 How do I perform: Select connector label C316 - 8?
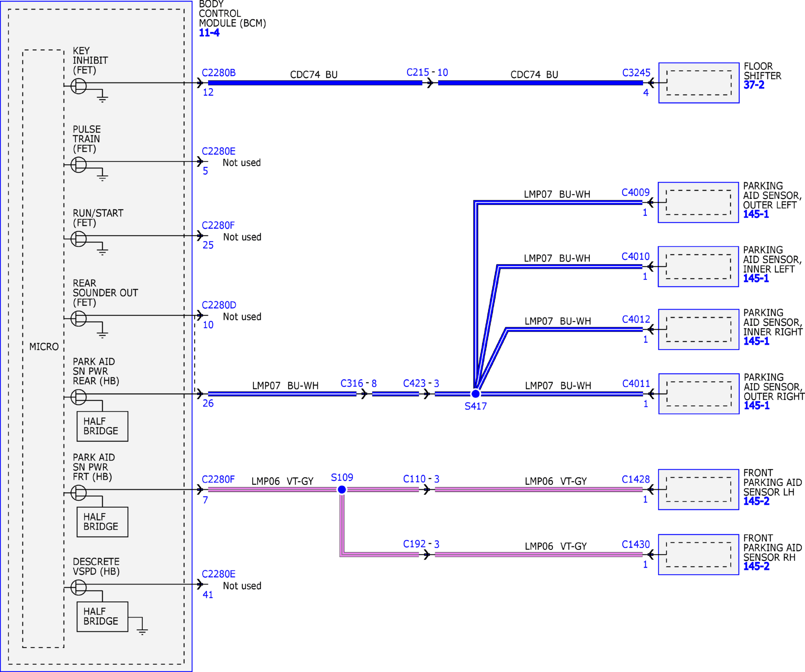click(358, 383)
